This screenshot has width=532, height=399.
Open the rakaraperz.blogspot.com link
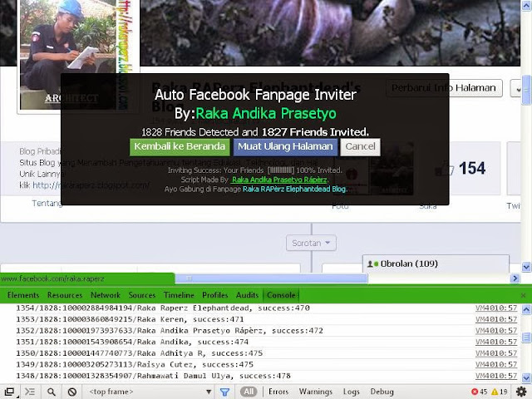coord(91,185)
